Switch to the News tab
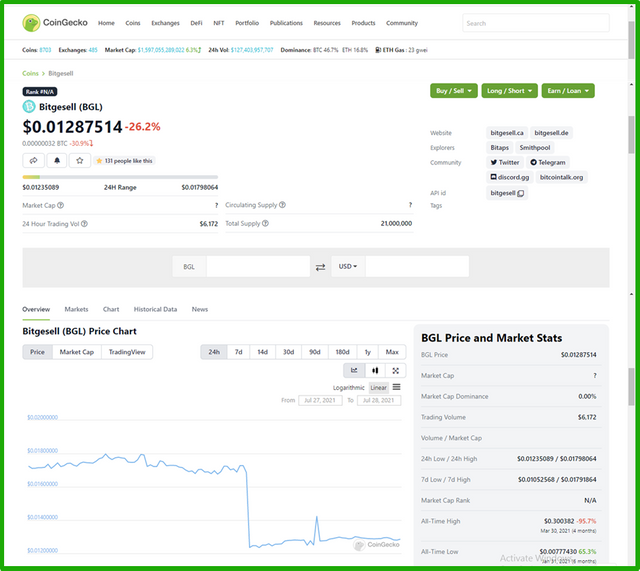The image size is (640, 571). 200,309
